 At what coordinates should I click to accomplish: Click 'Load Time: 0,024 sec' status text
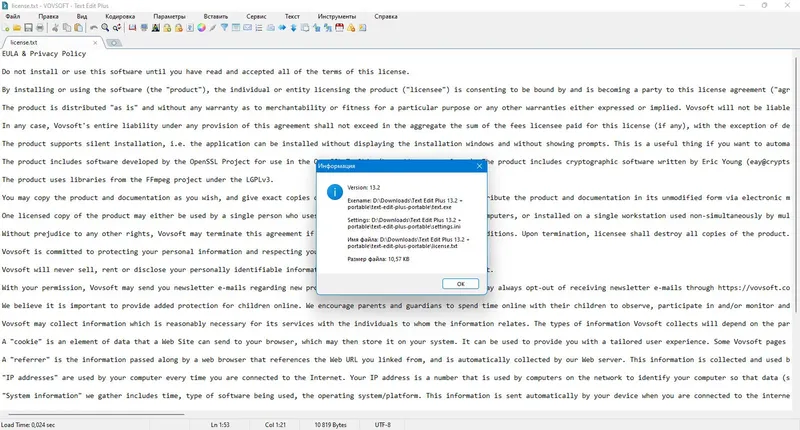[28, 424]
